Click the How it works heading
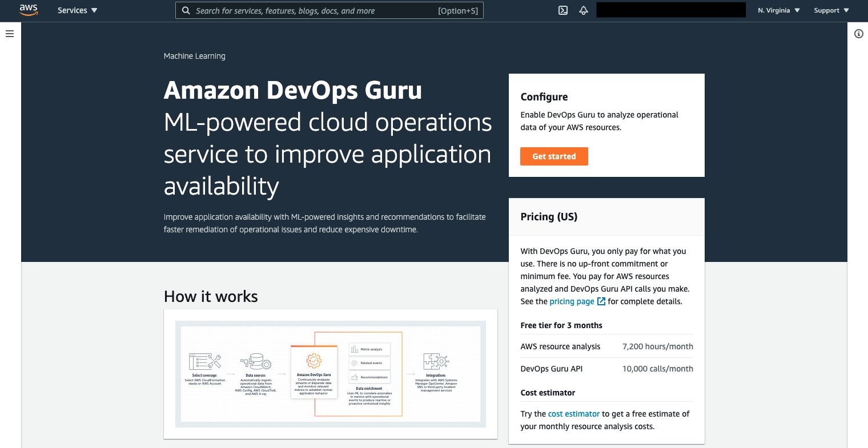The height and width of the screenshot is (448, 868). click(211, 296)
